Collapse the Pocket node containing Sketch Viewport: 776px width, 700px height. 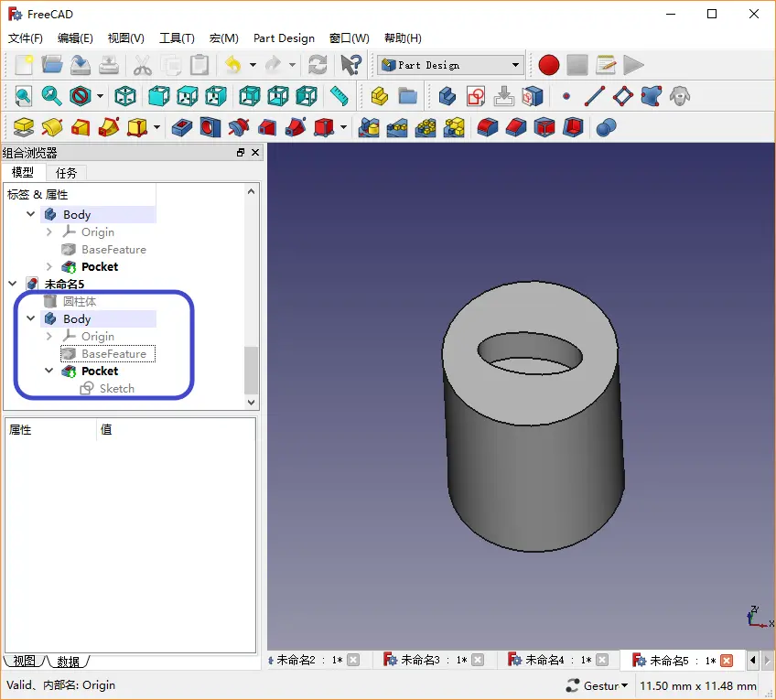[x=49, y=372]
